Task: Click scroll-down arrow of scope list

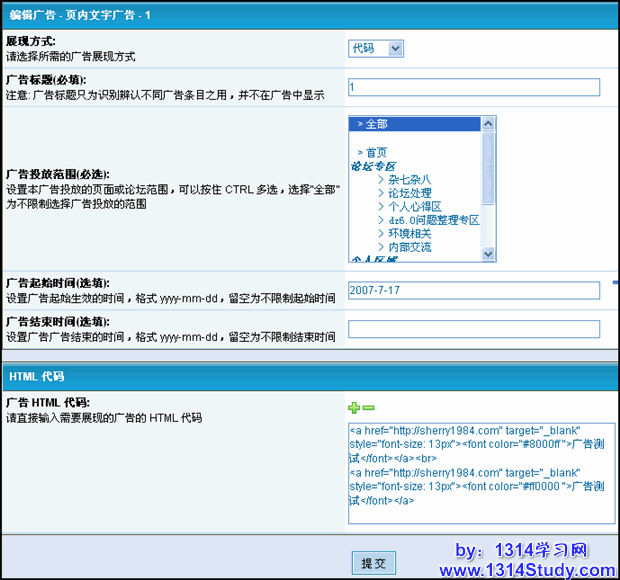Action: coord(488,254)
